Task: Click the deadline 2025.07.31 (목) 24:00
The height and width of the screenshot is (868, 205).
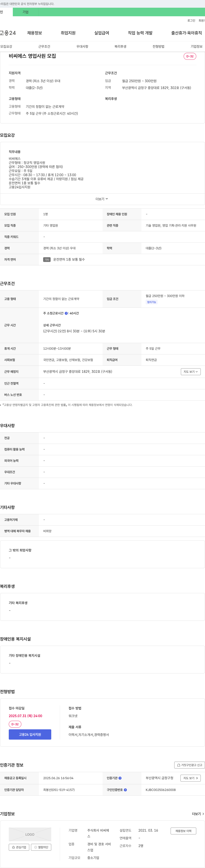Action: coord(26,716)
